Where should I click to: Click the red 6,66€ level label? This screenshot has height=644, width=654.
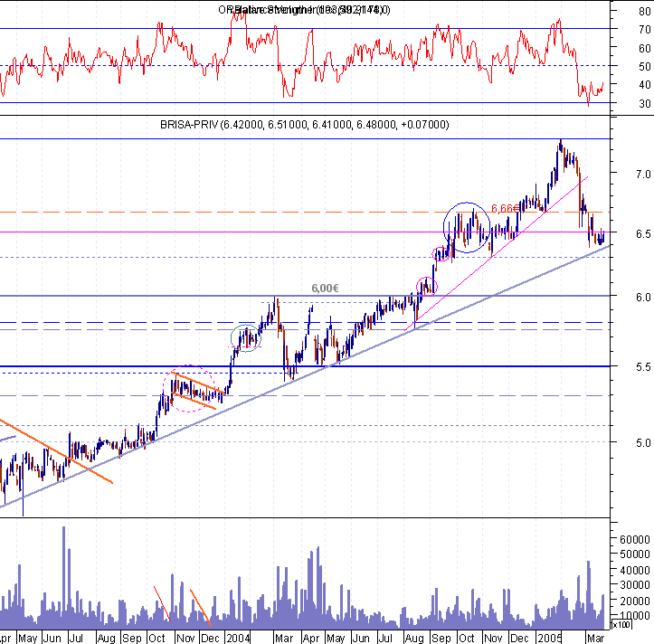(x=505, y=208)
